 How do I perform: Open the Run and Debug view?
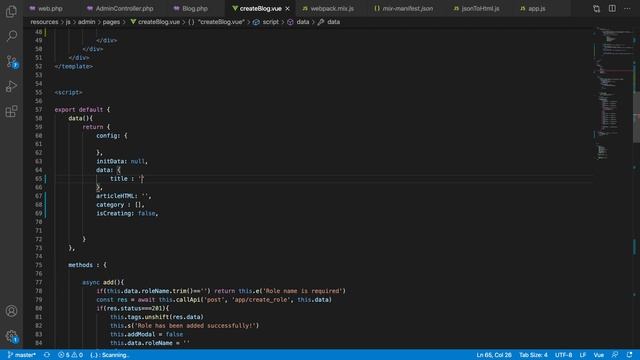[x=11, y=87]
